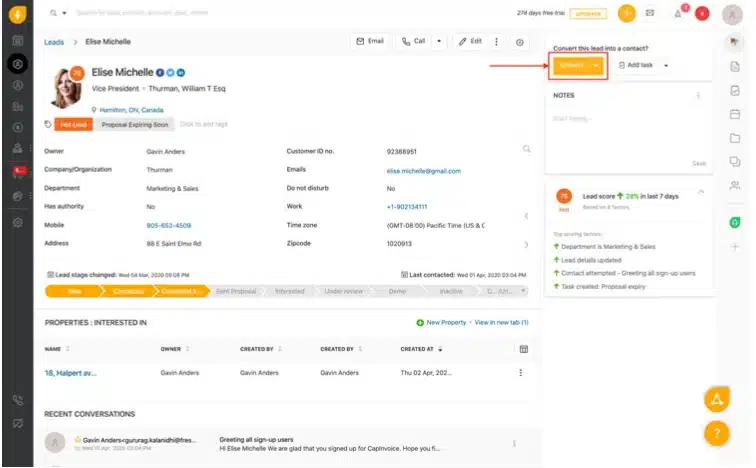Viewport: 756px width, 468px height.
Task: Open the three-dot menu in Halpert row
Action: click(x=520, y=373)
